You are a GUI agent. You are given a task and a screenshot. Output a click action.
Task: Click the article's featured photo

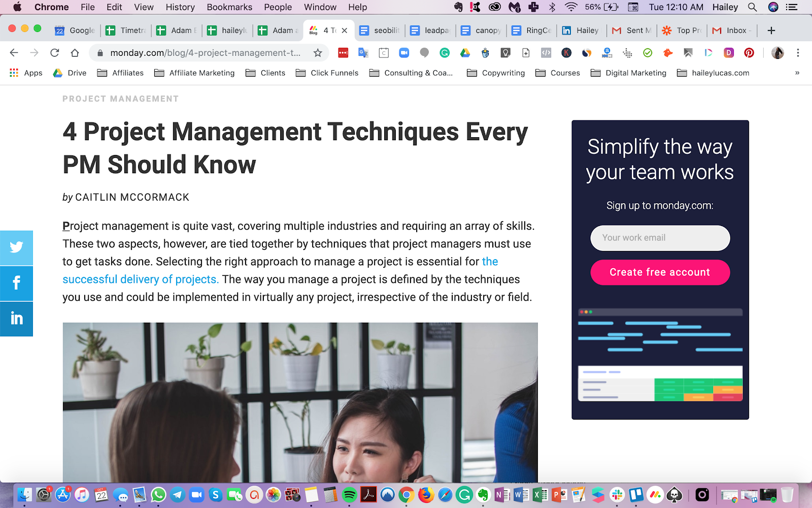pos(300,402)
